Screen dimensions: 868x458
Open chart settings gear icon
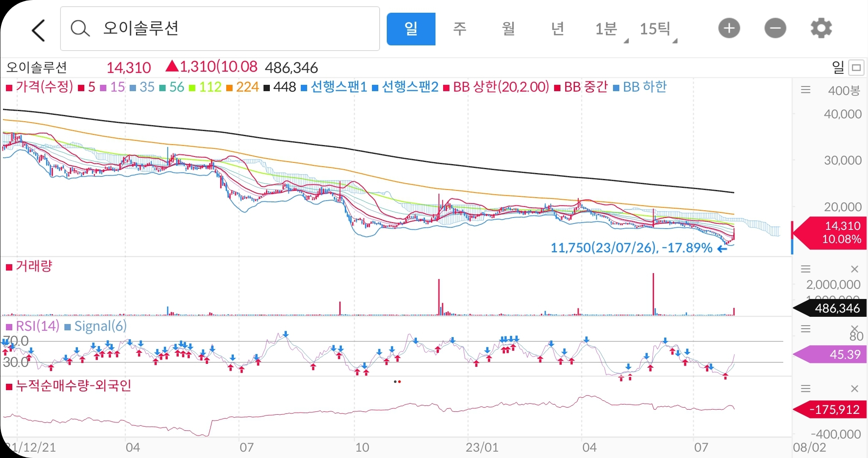tap(821, 28)
